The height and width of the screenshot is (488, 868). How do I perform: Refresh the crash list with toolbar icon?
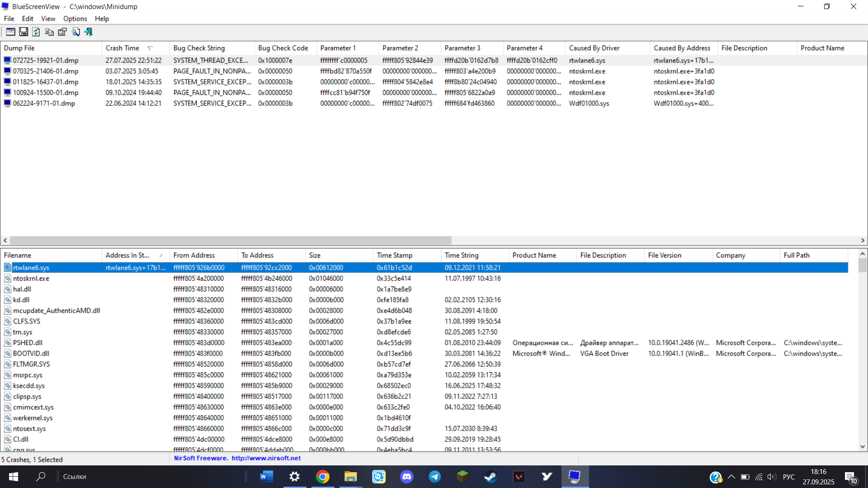click(x=36, y=32)
